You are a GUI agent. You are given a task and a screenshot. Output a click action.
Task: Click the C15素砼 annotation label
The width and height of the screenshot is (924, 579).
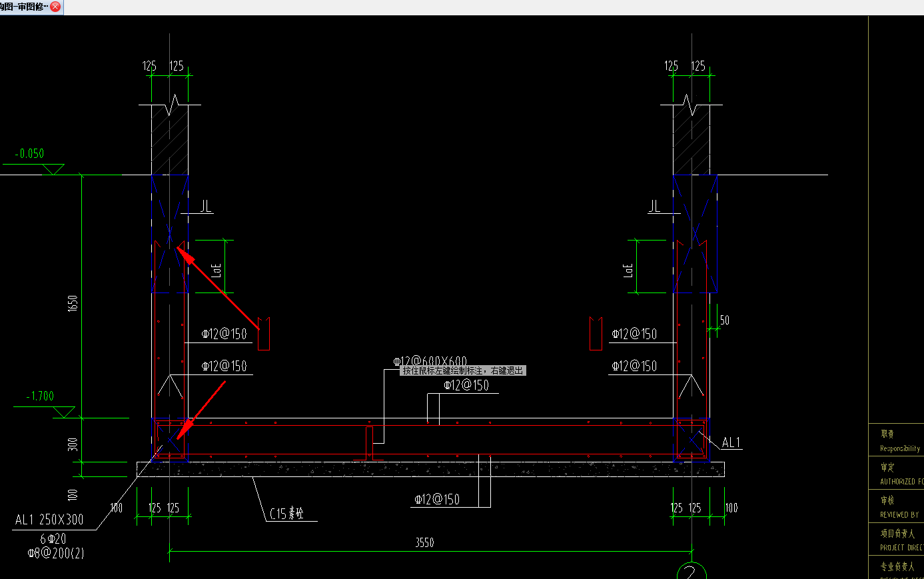coord(286,513)
